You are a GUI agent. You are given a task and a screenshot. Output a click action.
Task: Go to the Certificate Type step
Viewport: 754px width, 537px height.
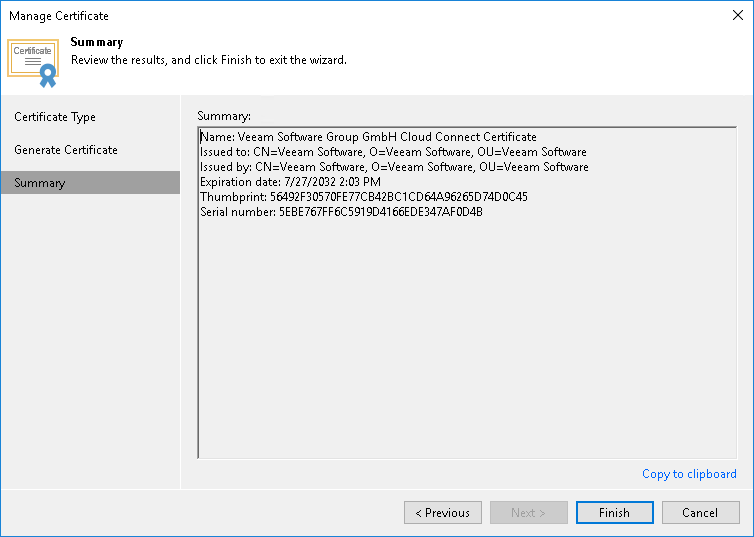click(x=55, y=117)
